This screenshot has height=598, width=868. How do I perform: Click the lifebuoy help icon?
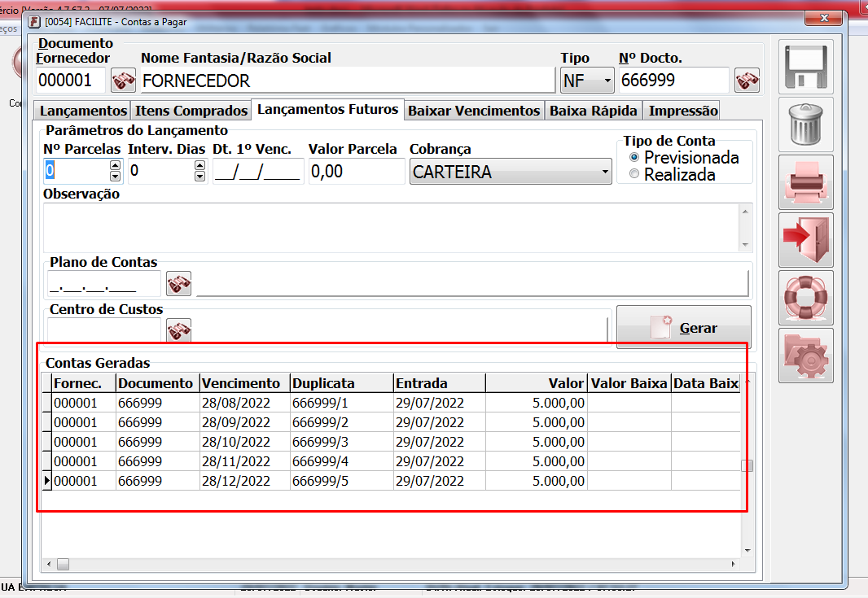tap(805, 298)
